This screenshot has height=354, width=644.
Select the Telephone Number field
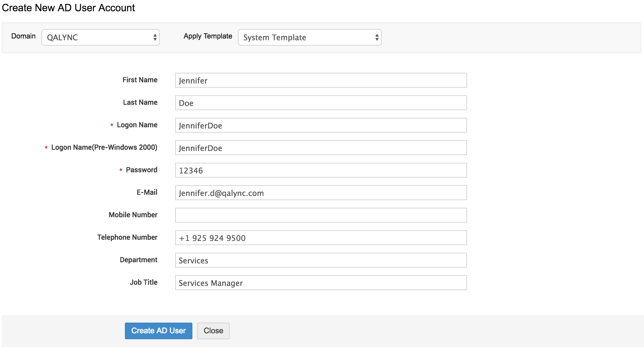321,238
